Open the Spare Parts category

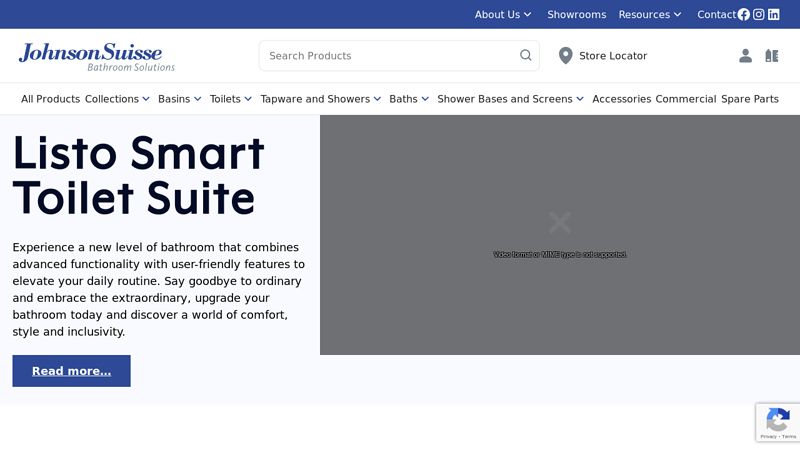(749, 99)
